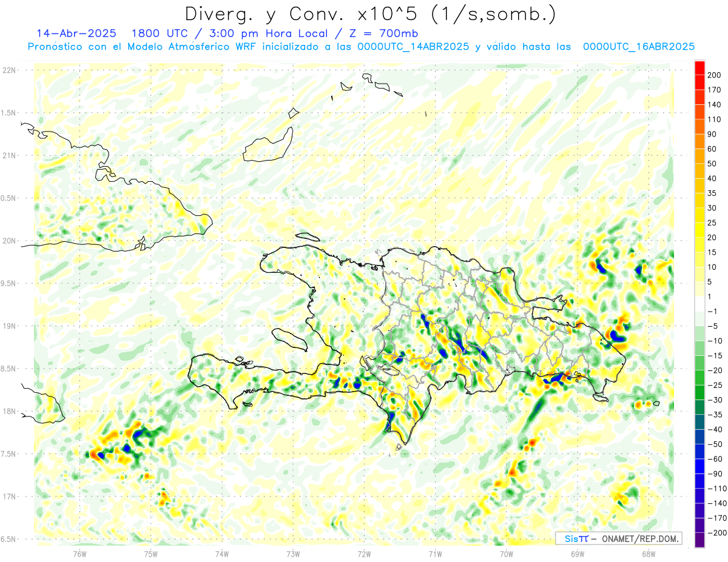Viewport: 728px width, 562px height.
Task: Click the "-30" color bar value
Action: point(715,400)
